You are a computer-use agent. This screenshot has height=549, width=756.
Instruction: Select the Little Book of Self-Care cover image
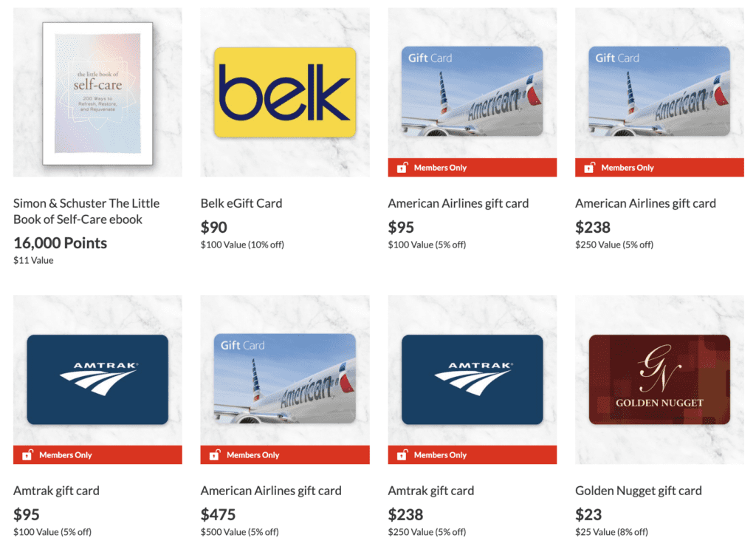pos(97,93)
